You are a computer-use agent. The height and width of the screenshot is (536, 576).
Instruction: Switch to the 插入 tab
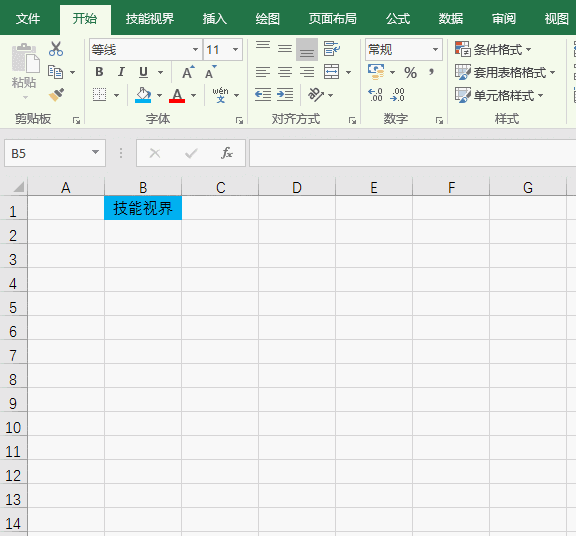point(215,18)
